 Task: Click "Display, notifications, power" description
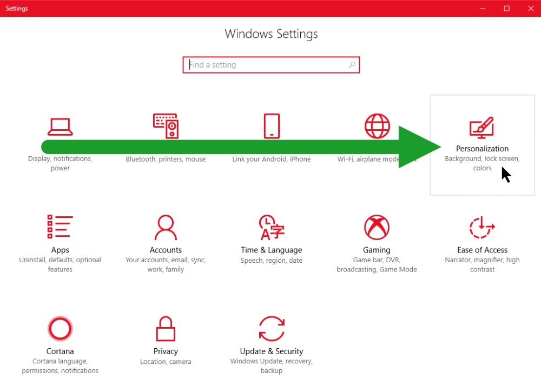[60, 163]
